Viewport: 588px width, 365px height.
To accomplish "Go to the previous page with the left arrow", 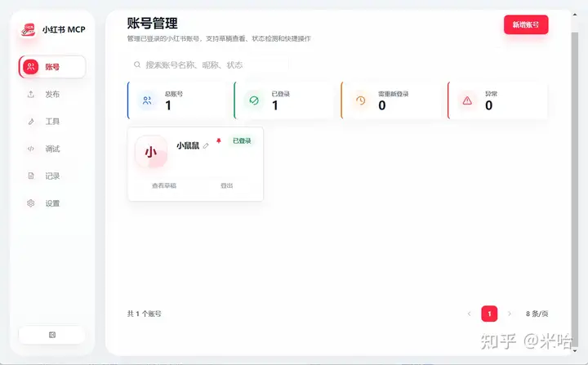I will [469, 314].
